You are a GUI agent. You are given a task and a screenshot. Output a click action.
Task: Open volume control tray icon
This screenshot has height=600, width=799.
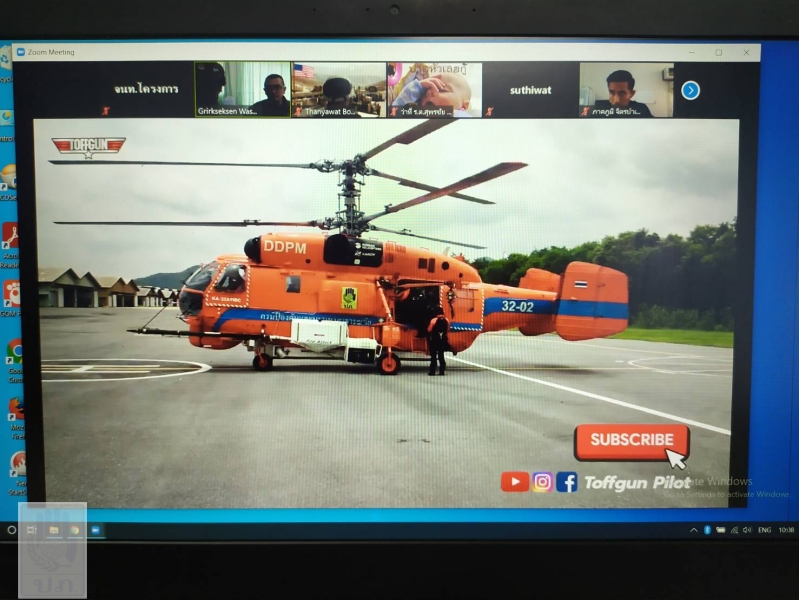tap(747, 530)
